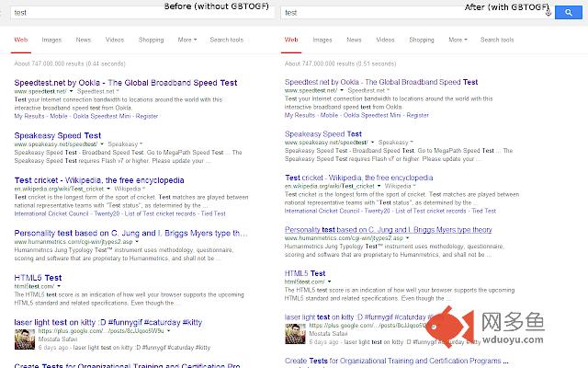Open the Images tab in Before panel

(x=51, y=40)
